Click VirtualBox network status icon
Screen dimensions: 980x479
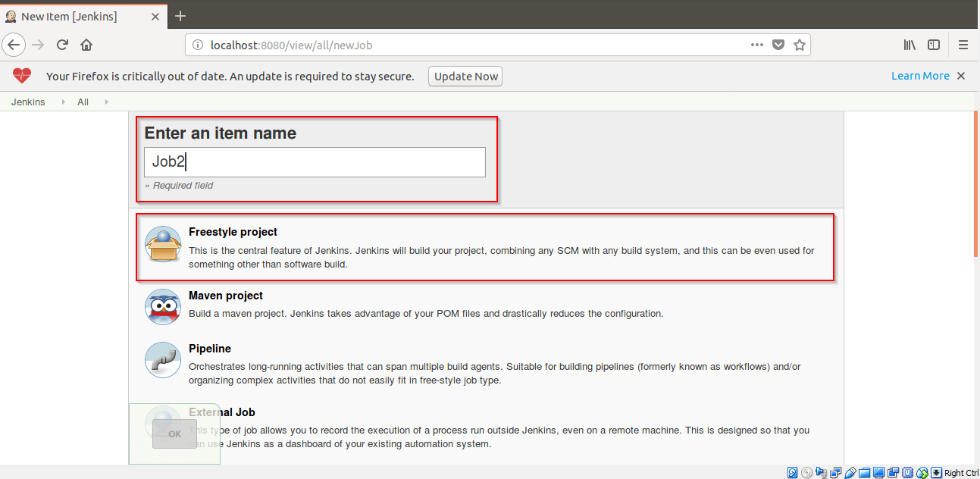tap(835, 473)
